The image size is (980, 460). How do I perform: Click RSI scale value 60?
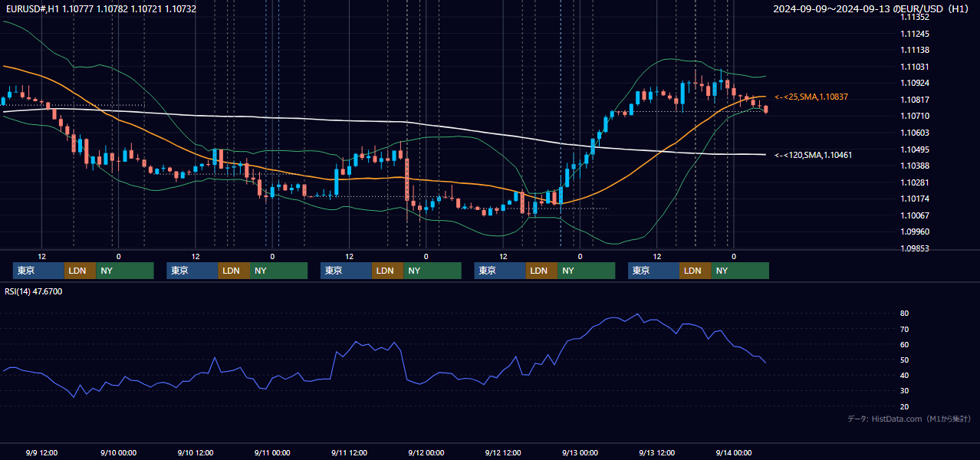coord(905,344)
